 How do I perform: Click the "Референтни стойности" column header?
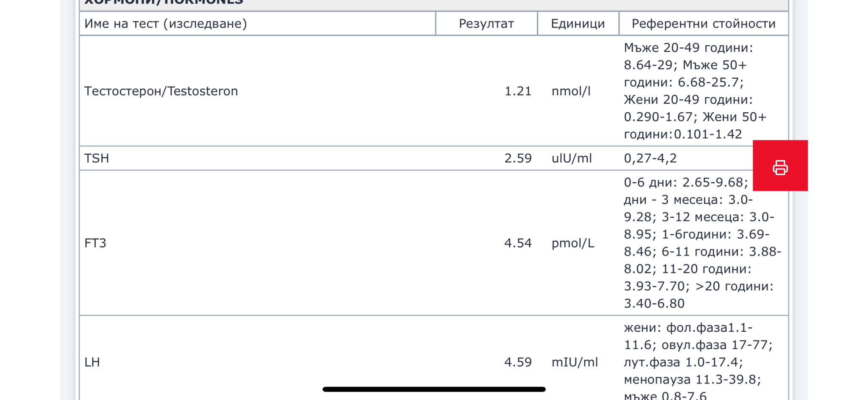tap(704, 24)
